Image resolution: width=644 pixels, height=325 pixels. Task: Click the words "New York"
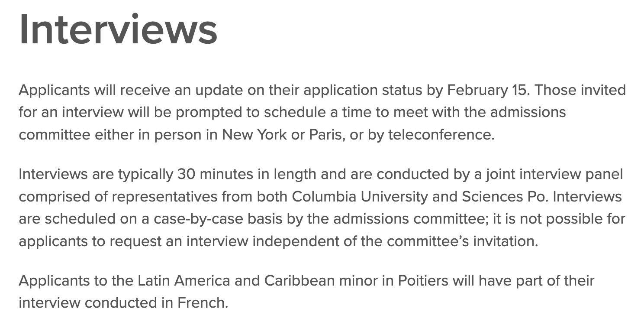coord(254,134)
